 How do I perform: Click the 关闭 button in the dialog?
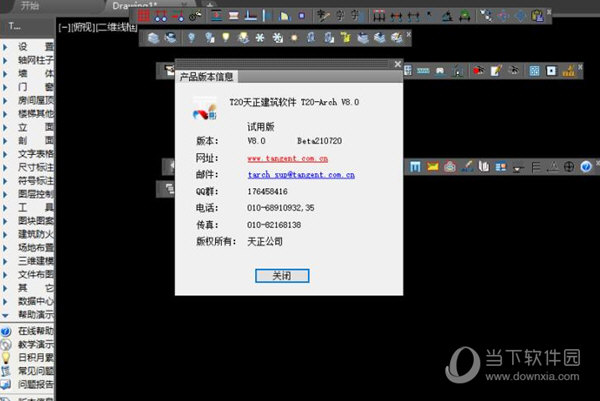point(282,276)
